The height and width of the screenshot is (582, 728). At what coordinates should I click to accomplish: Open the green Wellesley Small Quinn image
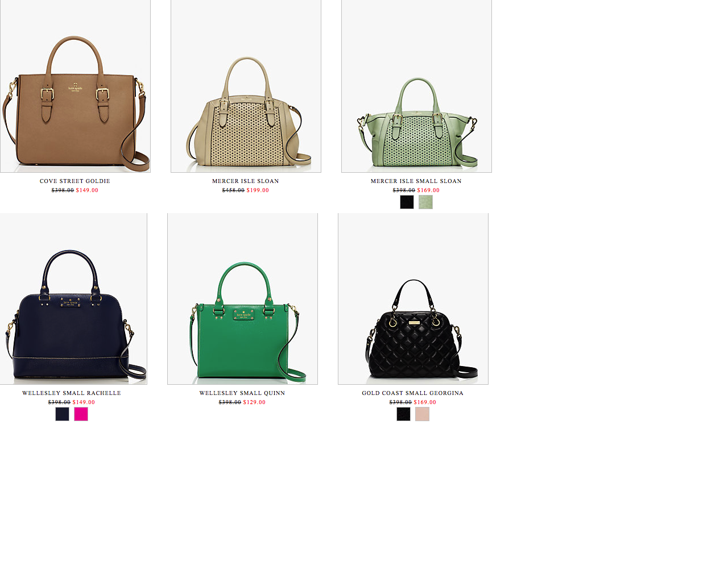click(x=242, y=299)
